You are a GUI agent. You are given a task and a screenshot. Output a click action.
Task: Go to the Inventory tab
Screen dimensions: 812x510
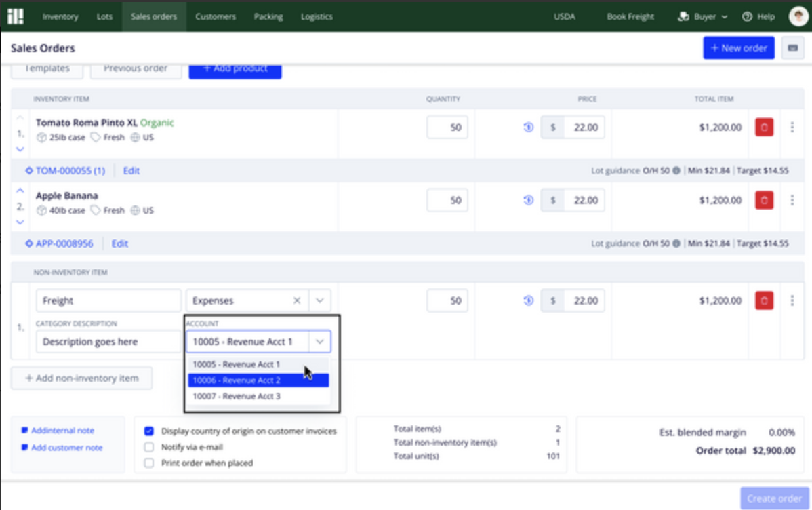(60, 16)
